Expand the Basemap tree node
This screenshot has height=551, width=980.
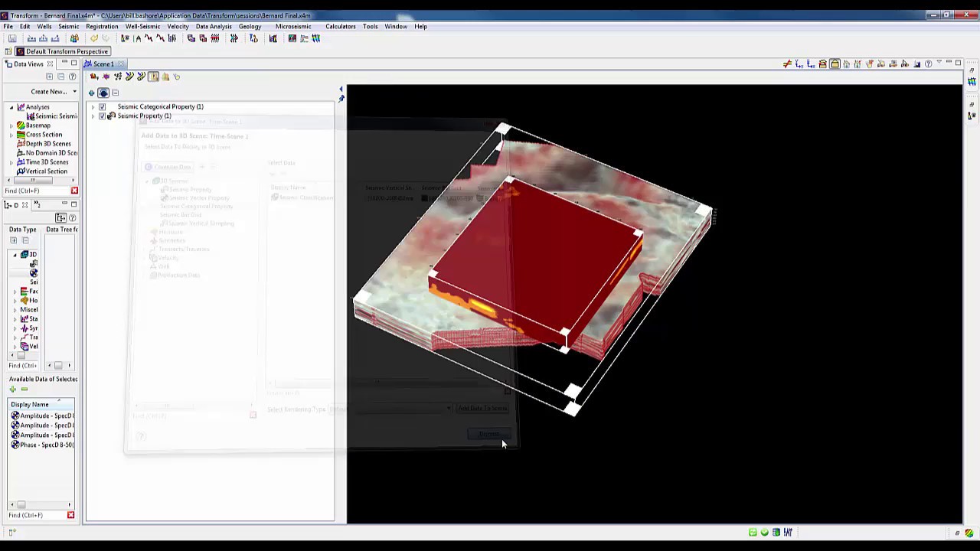pyautogui.click(x=11, y=126)
